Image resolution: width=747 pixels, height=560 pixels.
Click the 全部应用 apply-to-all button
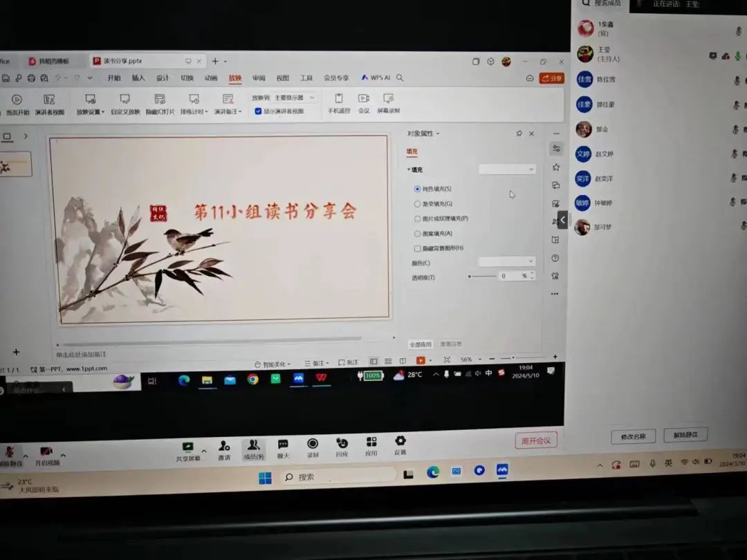[420, 344]
